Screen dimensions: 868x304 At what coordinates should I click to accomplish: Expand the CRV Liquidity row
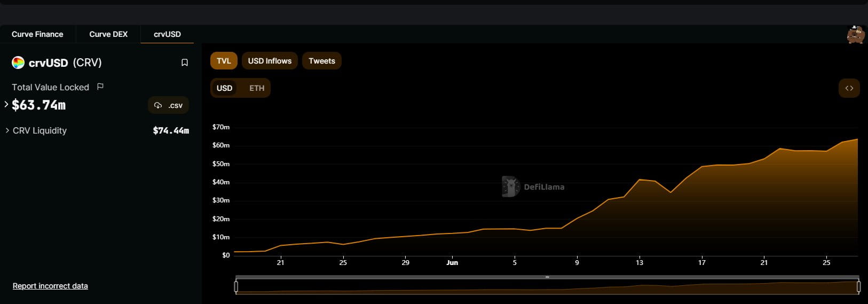tap(7, 130)
